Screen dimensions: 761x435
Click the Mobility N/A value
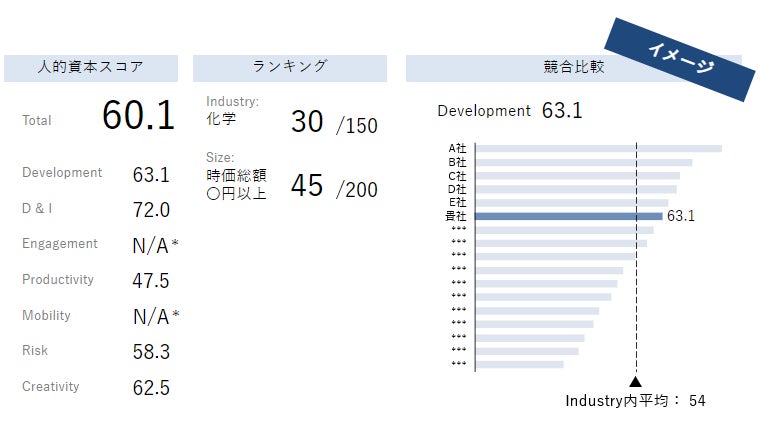(155, 317)
